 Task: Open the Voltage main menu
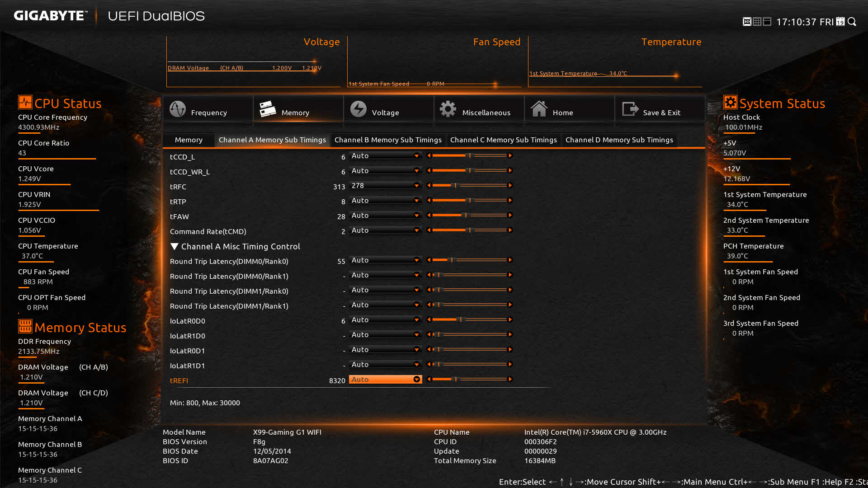(x=389, y=109)
